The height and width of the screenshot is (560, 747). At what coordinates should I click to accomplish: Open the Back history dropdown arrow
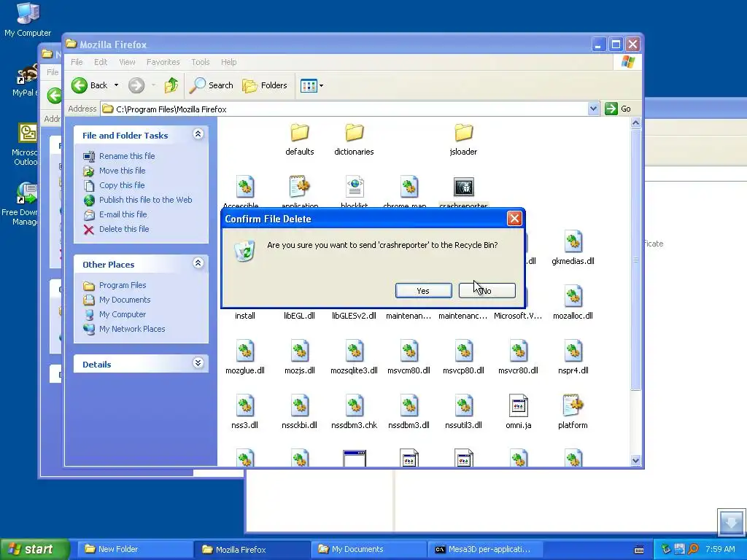pyautogui.click(x=116, y=86)
